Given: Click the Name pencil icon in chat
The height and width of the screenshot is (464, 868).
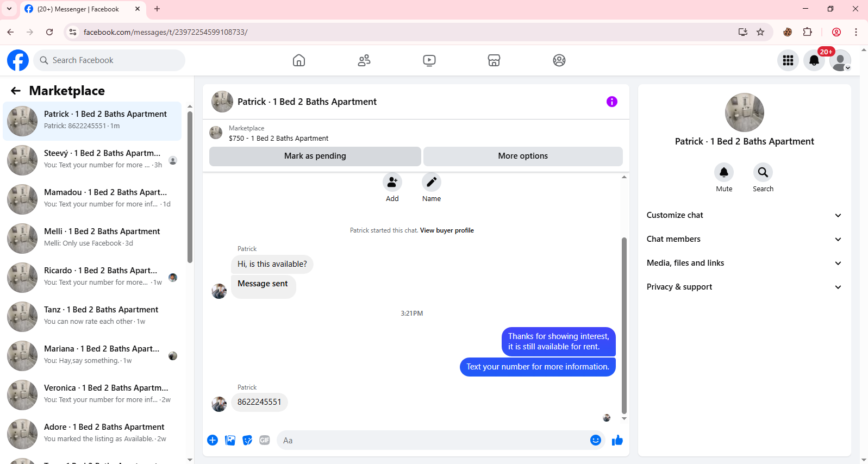Looking at the screenshot, I should click(x=432, y=182).
